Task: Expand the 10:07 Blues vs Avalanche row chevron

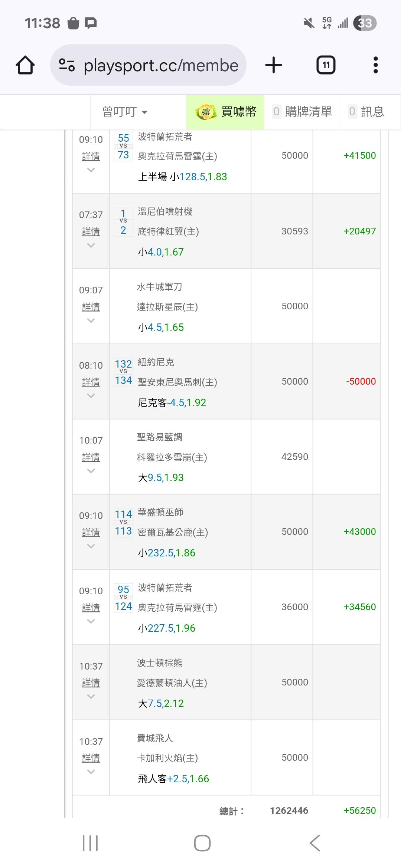Action: pyautogui.click(x=91, y=471)
